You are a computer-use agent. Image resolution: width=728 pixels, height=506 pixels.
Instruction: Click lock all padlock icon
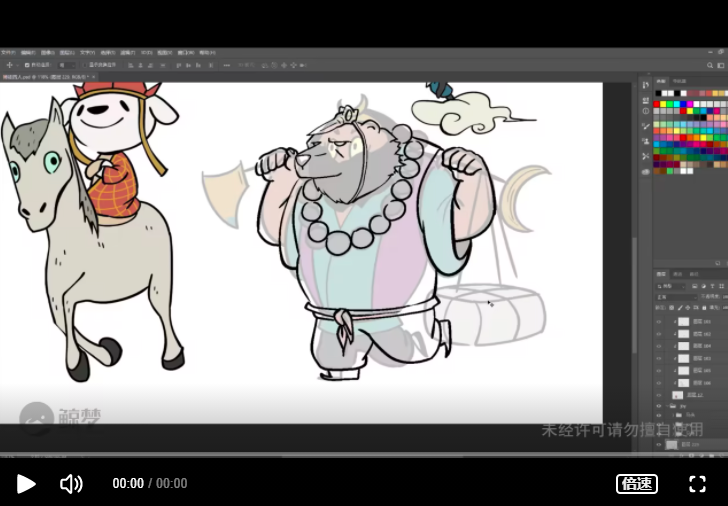(704, 308)
